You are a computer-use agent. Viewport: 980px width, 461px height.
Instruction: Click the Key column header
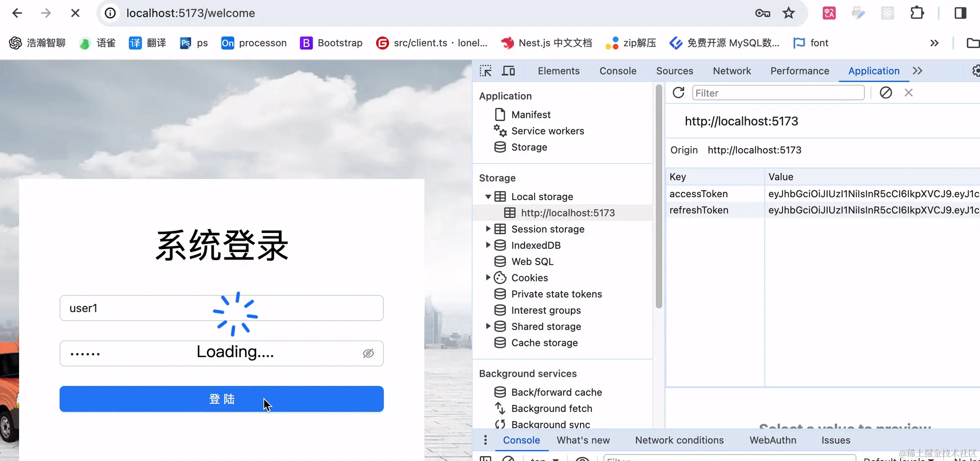715,177
